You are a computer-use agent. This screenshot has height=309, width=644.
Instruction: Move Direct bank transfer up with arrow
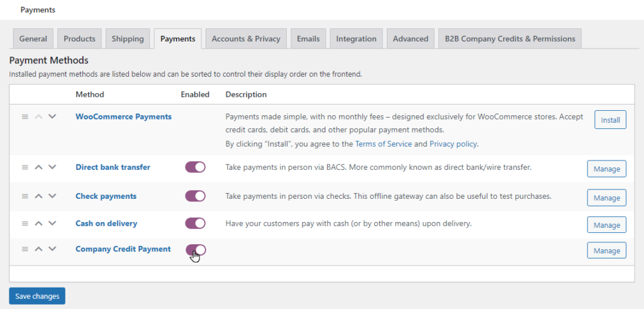[38, 167]
